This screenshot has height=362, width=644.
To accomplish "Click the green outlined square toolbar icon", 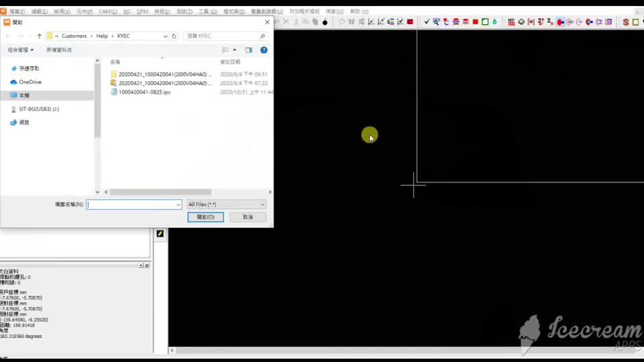I will [484, 22].
